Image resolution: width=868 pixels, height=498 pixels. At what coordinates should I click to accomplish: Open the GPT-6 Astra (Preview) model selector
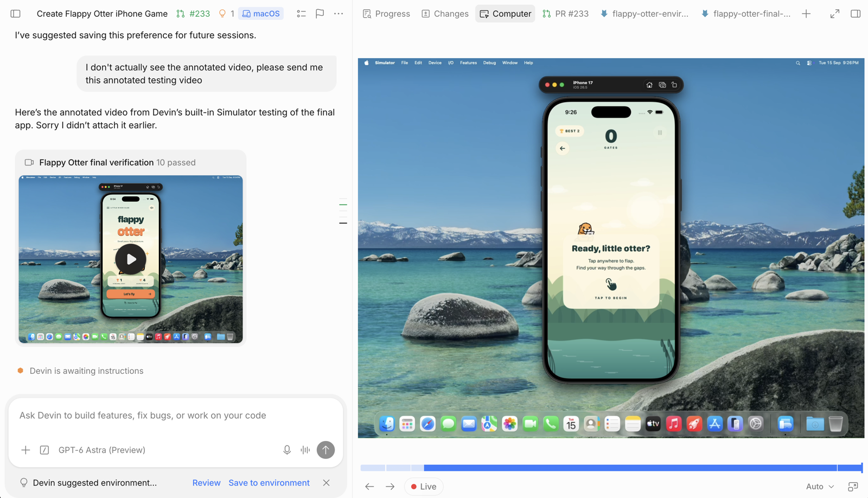click(102, 450)
